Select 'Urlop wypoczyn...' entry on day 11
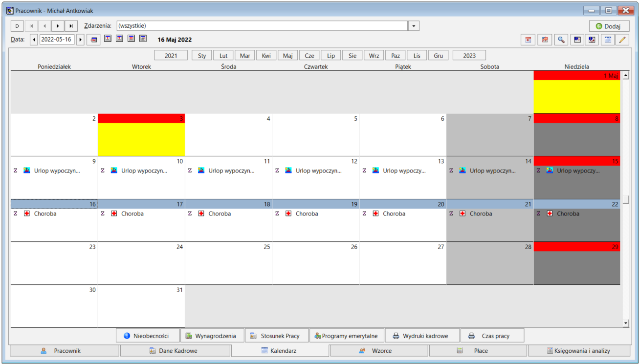The width and height of the screenshot is (639, 364). [232, 171]
